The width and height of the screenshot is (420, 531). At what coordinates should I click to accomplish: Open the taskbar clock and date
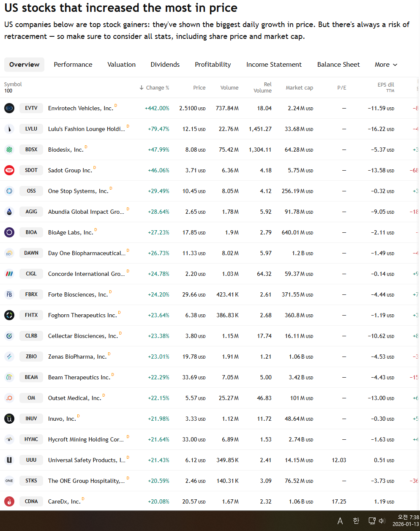click(406, 521)
